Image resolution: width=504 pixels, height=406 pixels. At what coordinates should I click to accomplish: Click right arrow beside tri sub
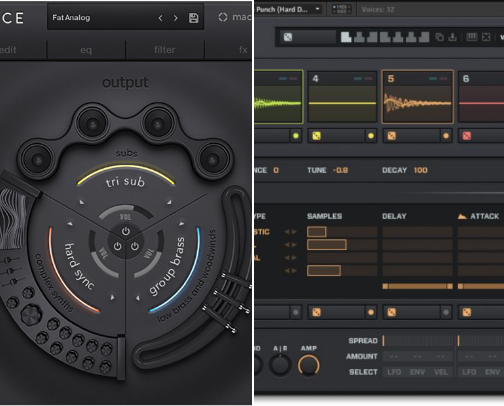(169, 202)
